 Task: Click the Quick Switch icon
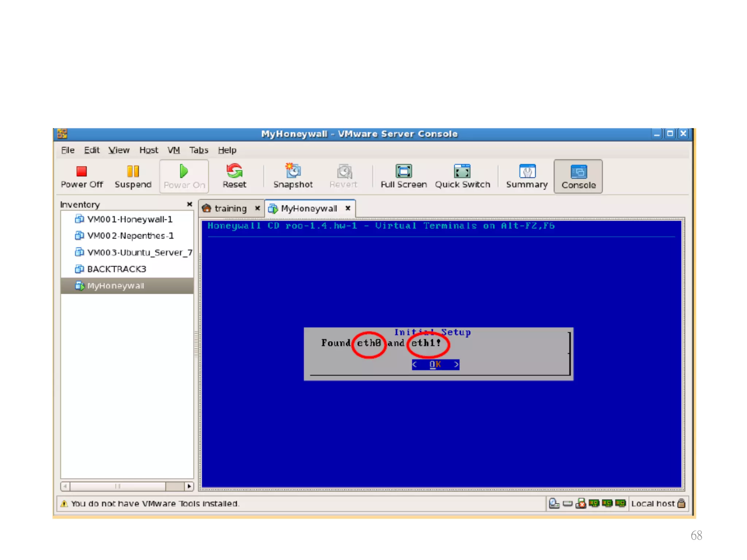462,171
